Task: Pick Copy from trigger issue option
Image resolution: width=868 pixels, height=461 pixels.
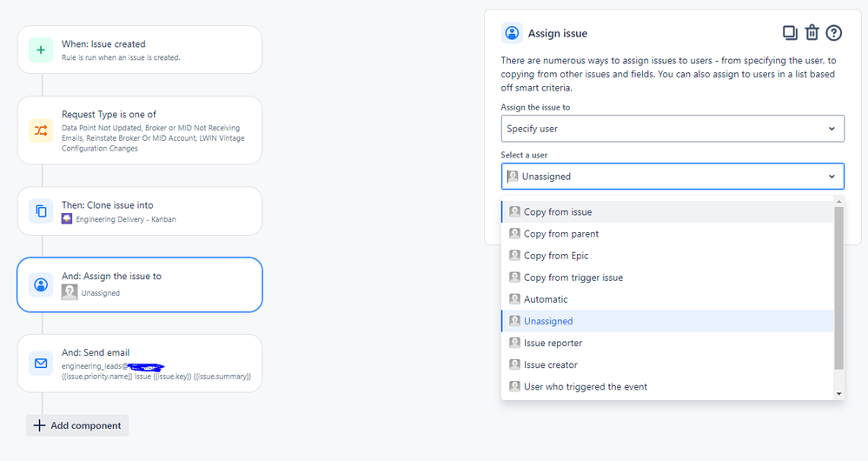Action: click(667, 277)
